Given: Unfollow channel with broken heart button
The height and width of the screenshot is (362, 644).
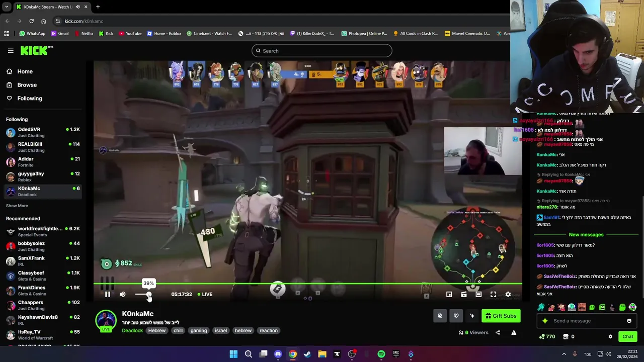Looking at the screenshot, I should [456, 316].
